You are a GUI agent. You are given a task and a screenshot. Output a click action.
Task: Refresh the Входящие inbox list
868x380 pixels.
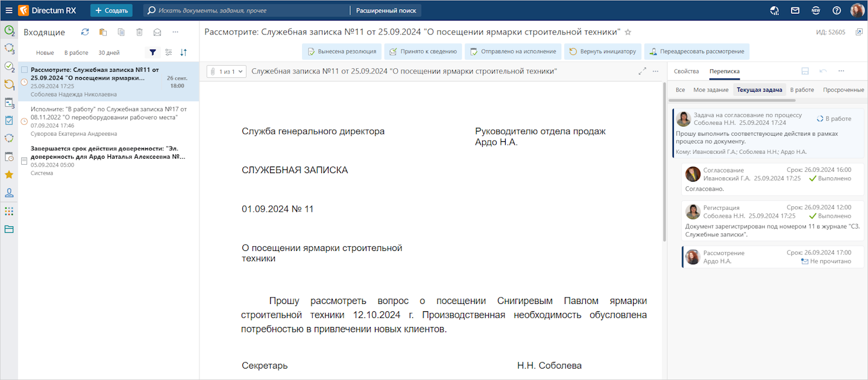coord(85,33)
